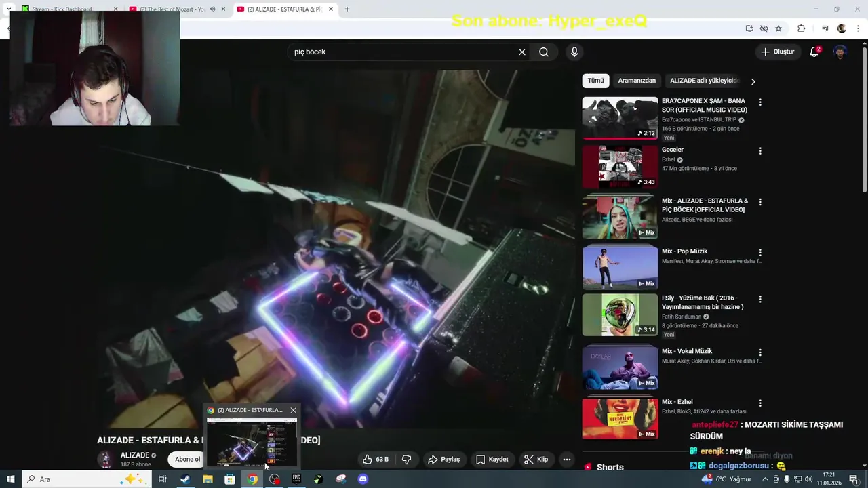
Task: Open Microsoft Store from the taskbar
Action: tap(230, 479)
